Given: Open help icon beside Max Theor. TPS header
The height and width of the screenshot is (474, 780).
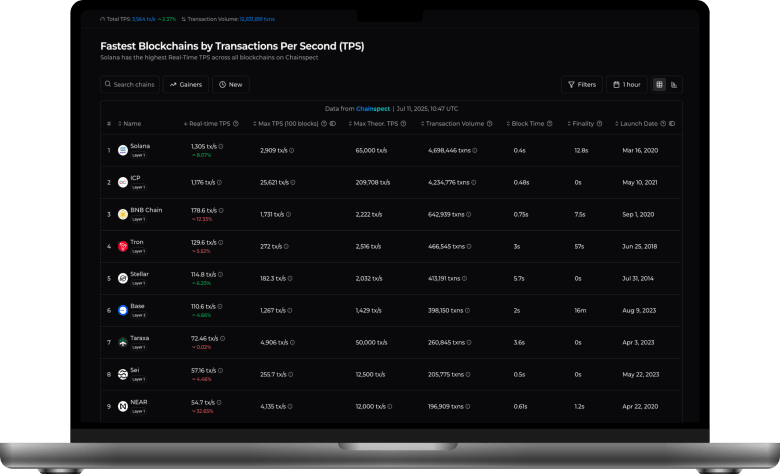Looking at the screenshot, I should [403, 124].
